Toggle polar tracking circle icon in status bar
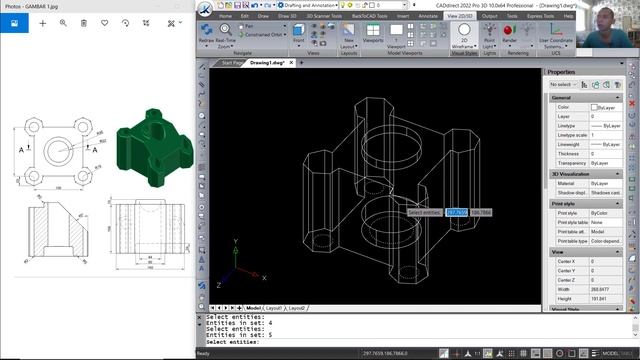 (x=560, y=353)
